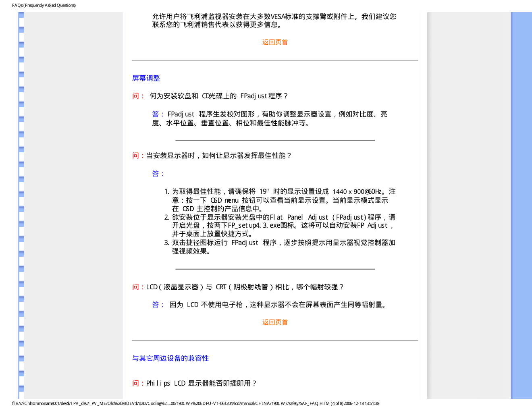The width and height of the screenshot is (532, 411).
Task: Click the 答： label above the numbered list
Action: pyautogui.click(x=158, y=174)
